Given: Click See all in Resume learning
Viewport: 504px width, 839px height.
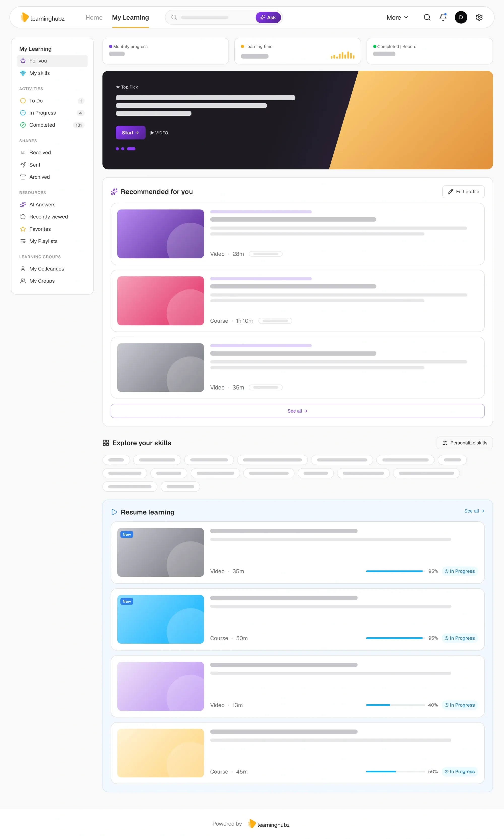Looking at the screenshot, I should click(474, 511).
